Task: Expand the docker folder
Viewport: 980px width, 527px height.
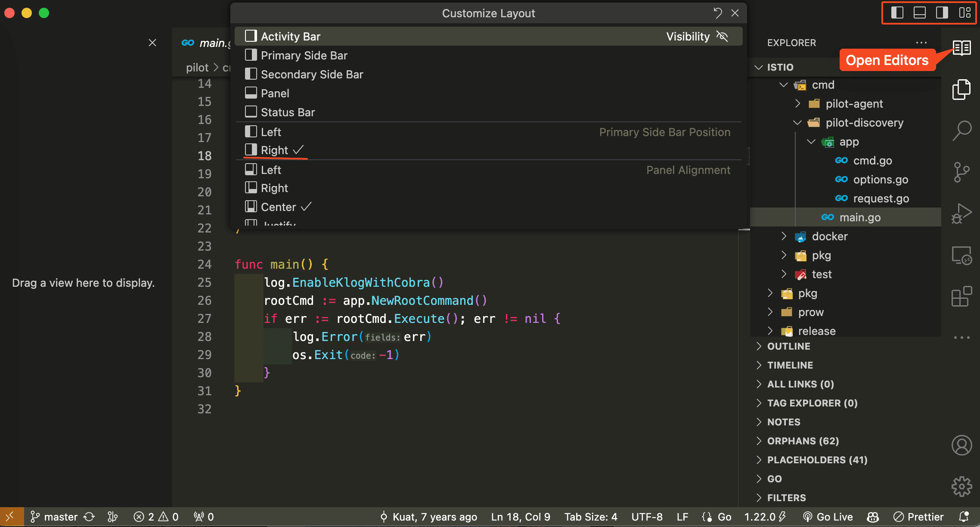Action: point(784,236)
